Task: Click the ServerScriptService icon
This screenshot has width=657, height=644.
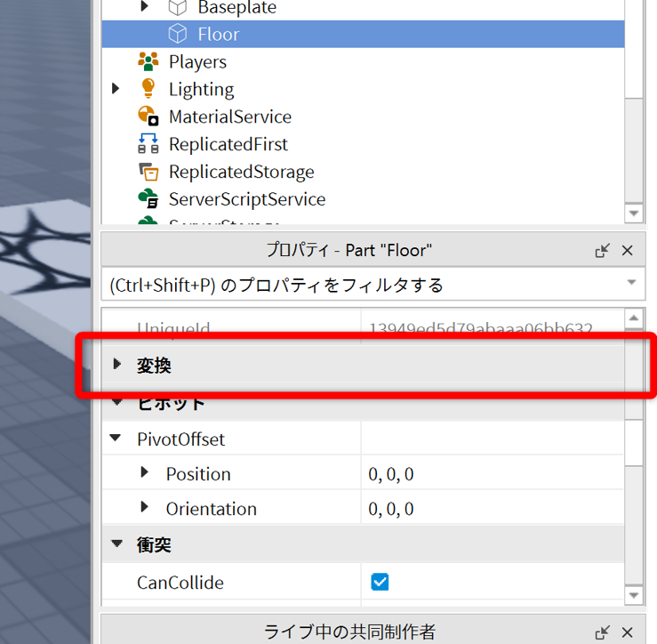Action: point(148,199)
